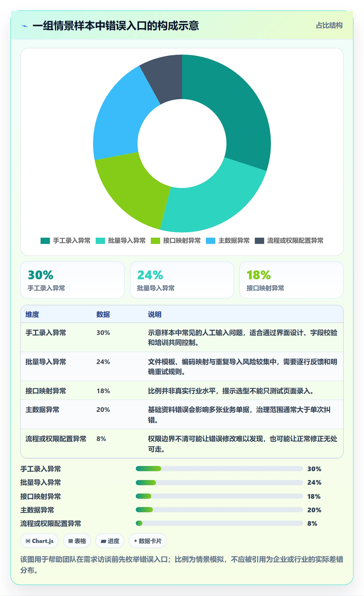Click the 数据 column header
Screen dimensions: 364x596
tap(103, 314)
